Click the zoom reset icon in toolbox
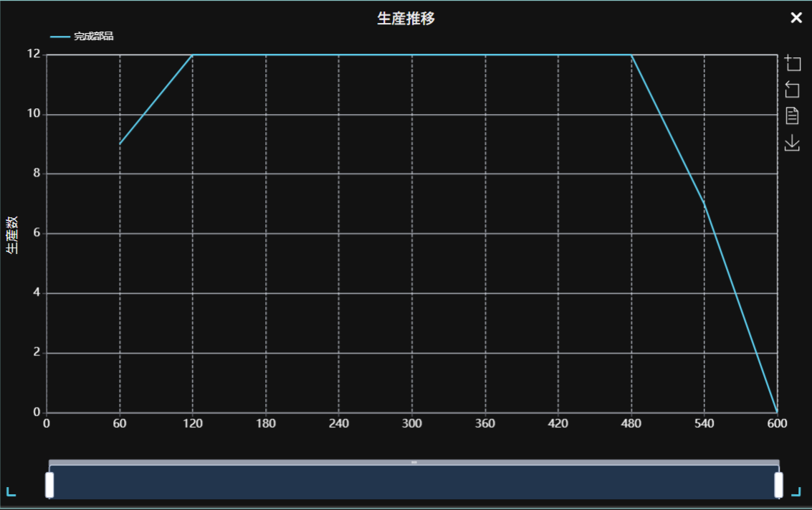This screenshot has height=510, width=812. [x=792, y=90]
